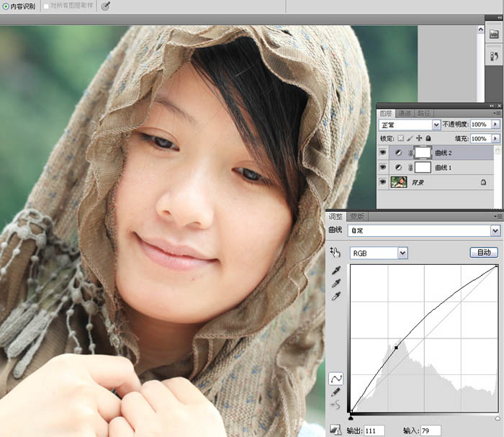Image resolution: width=504 pixels, height=437 pixels.
Task: Click the lock position move icon
Action: [x=419, y=138]
